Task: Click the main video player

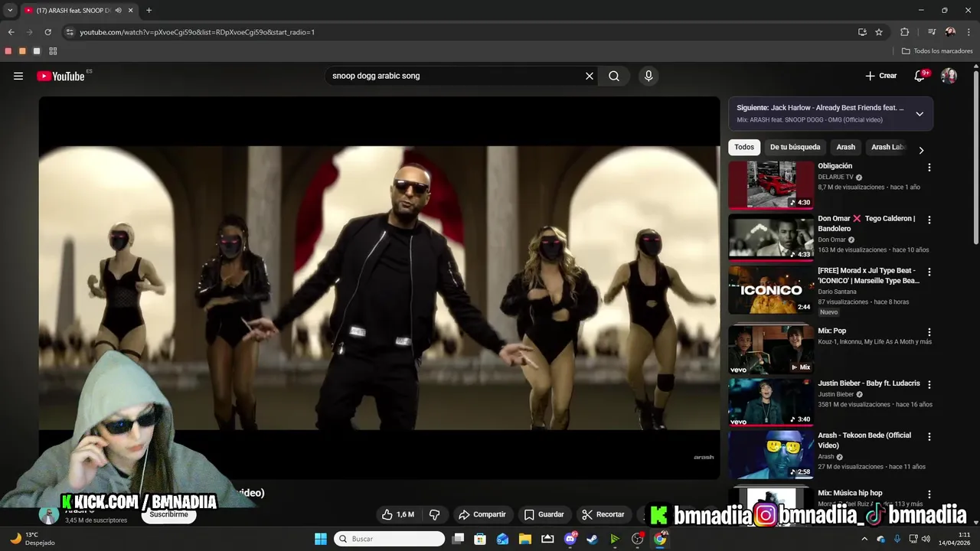Action: tap(379, 288)
